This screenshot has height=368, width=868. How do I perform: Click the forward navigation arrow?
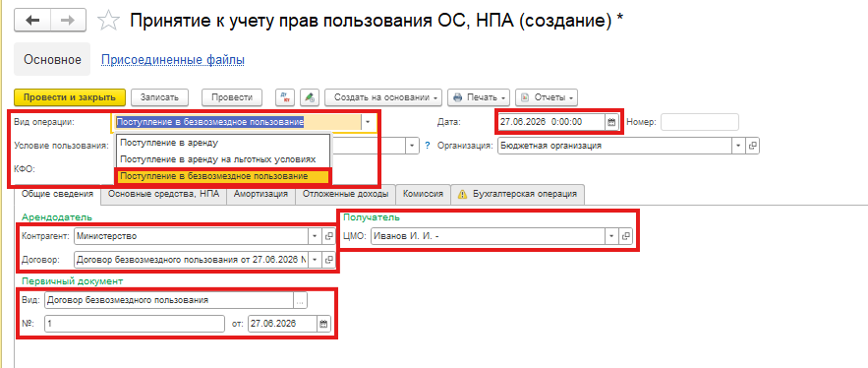[x=69, y=21]
